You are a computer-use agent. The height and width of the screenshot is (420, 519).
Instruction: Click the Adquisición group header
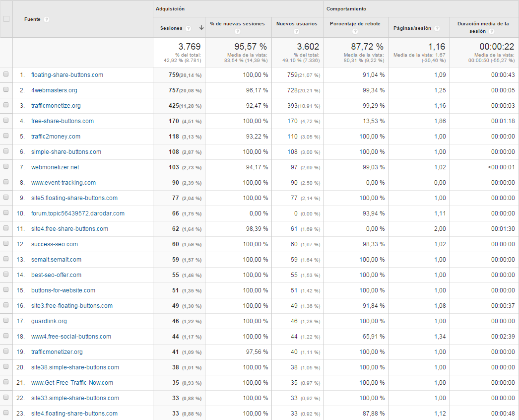[x=170, y=9]
